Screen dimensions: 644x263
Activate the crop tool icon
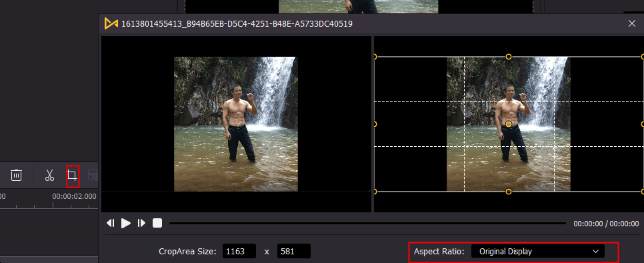[x=72, y=176]
